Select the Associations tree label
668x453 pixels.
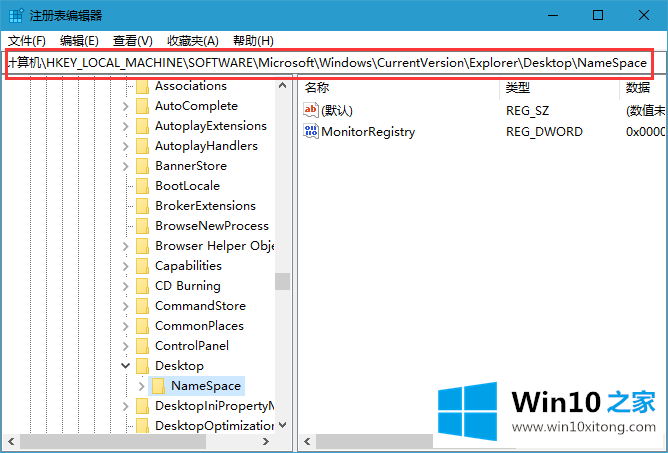tap(191, 86)
